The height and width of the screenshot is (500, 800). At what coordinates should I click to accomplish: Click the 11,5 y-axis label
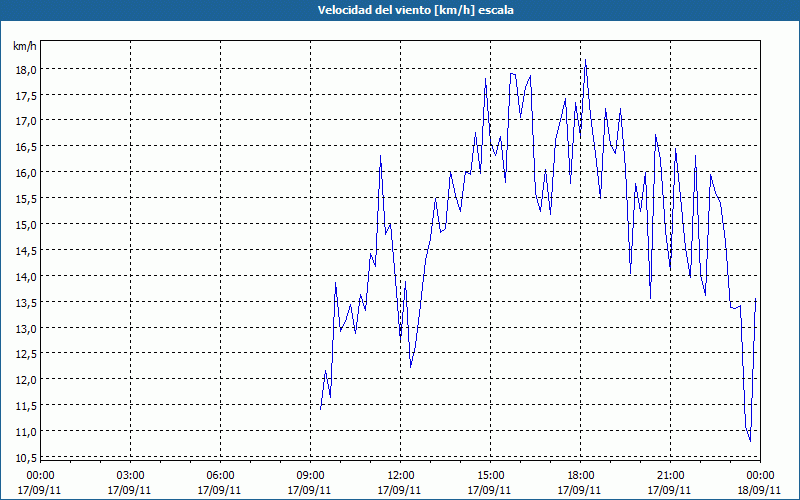tap(26, 406)
